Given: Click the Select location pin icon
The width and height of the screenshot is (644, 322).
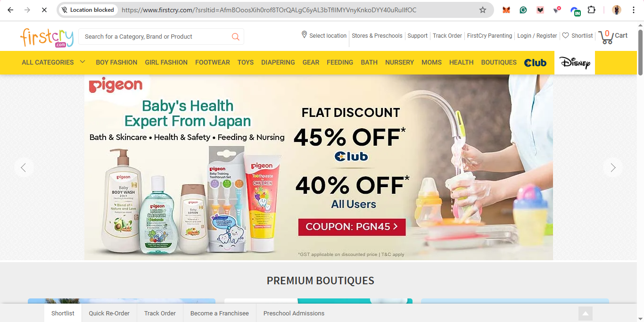Looking at the screenshot, I should (x=305, y=35).
